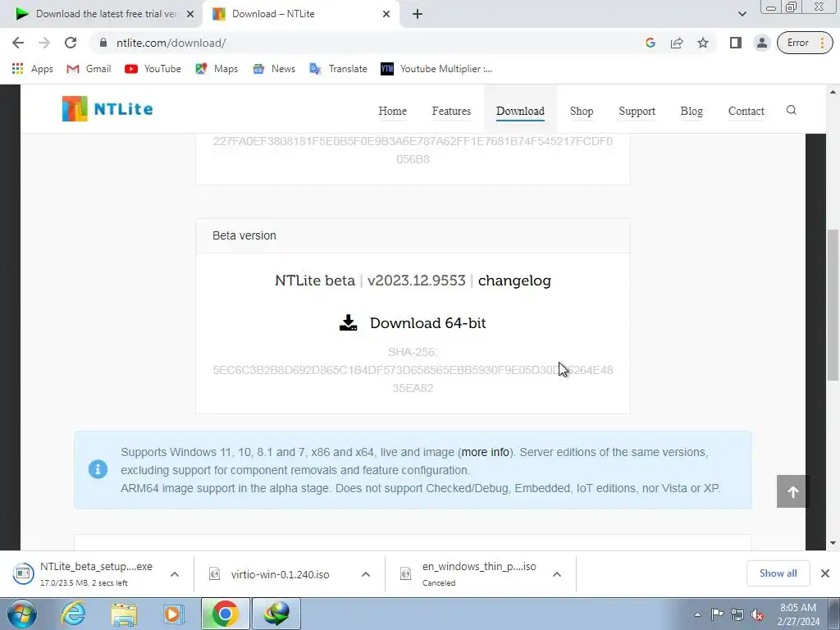840x630 pixels.
Task: Click the NTLite logo
Action: click(107, 109)
